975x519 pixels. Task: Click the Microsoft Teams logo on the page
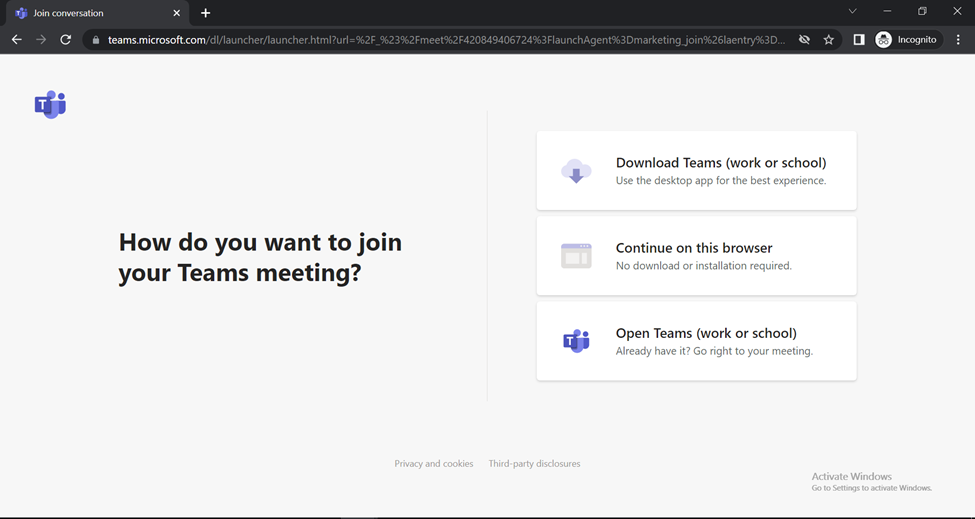(x=50, y=104)
